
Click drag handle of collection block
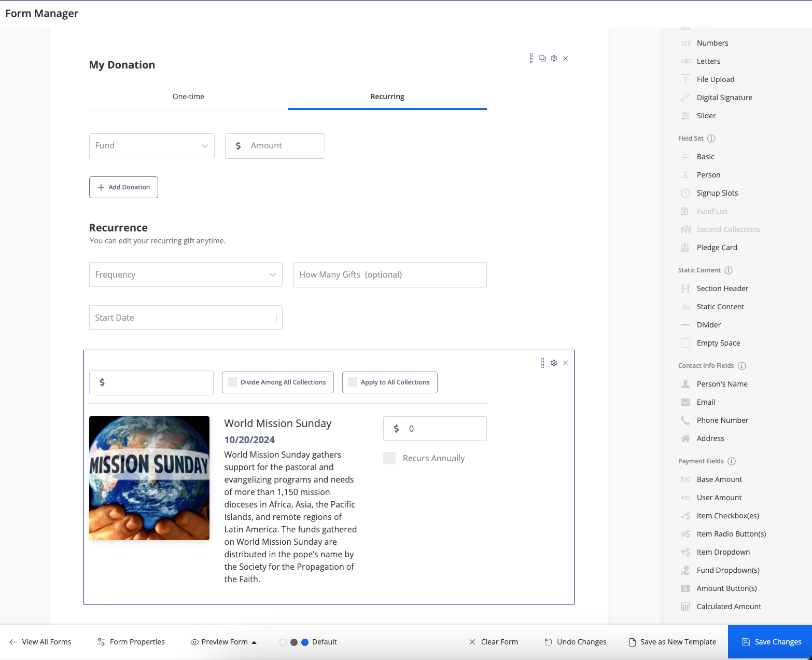tap(542, 363)
